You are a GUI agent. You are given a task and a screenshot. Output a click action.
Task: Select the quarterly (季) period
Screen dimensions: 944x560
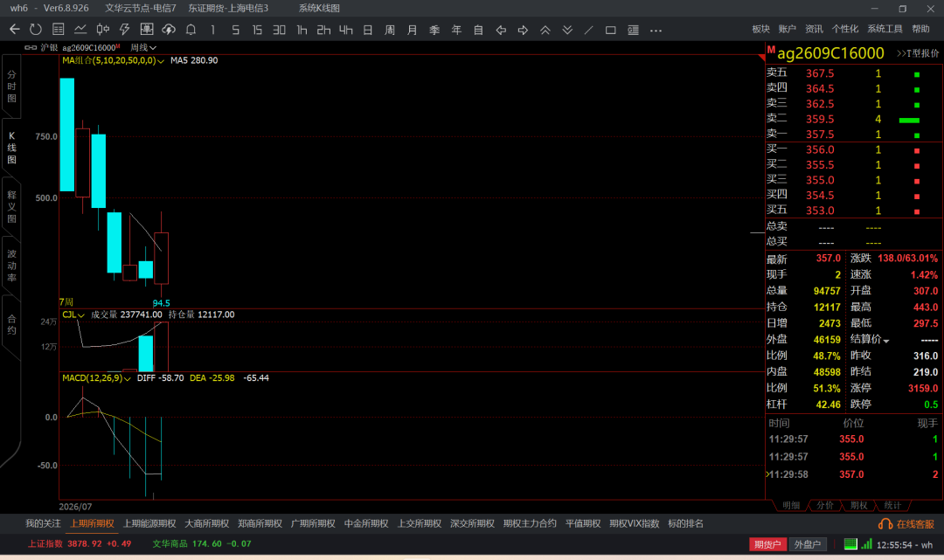tap(434, 30)
